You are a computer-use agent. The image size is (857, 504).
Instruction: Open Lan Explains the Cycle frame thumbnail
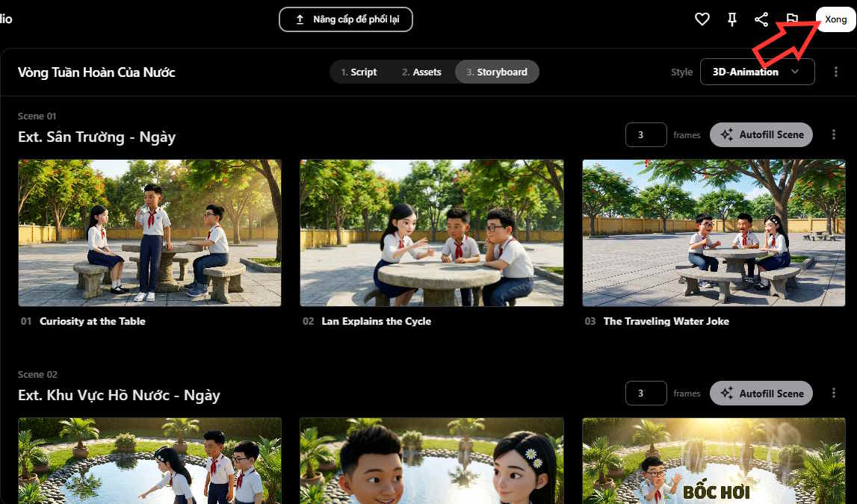[x=432, y=233]
